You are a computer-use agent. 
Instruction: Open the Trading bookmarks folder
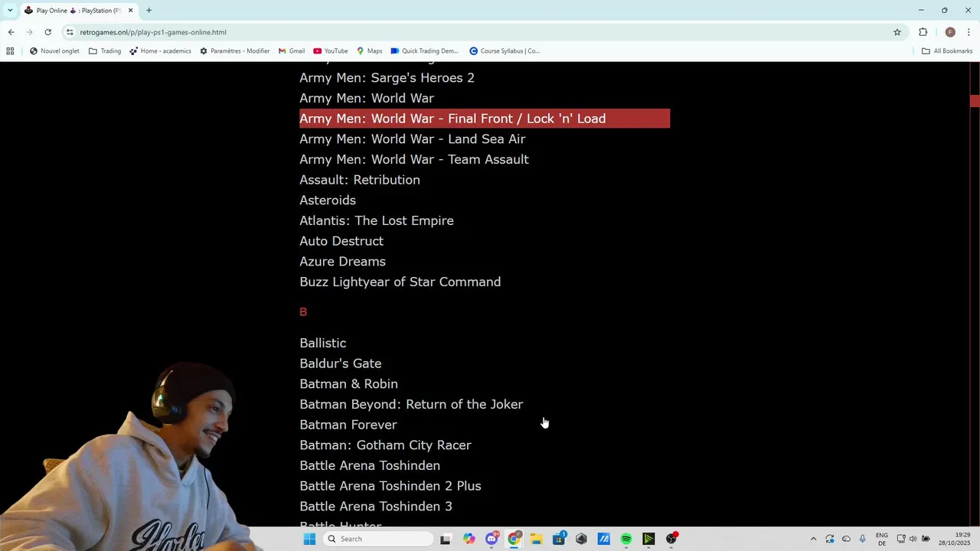(105, 51)
